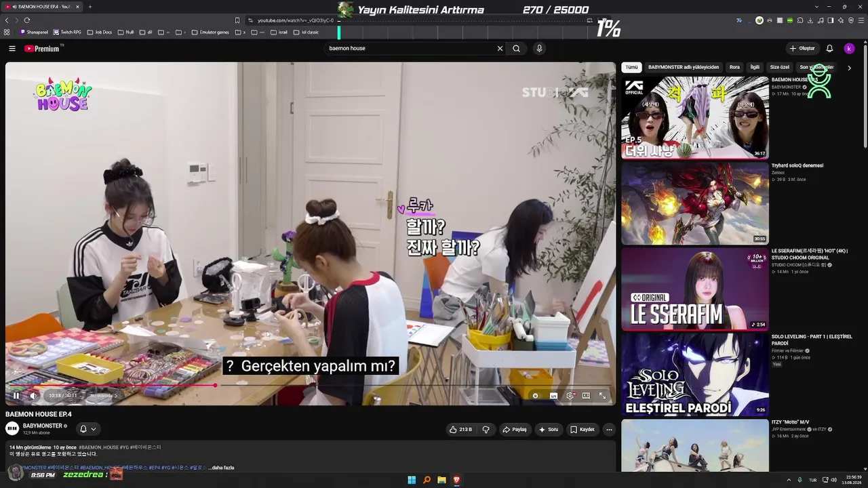This screenshot has width=868, height=488.
Task: Click the Oluştur create button
Action: (802, 49)
